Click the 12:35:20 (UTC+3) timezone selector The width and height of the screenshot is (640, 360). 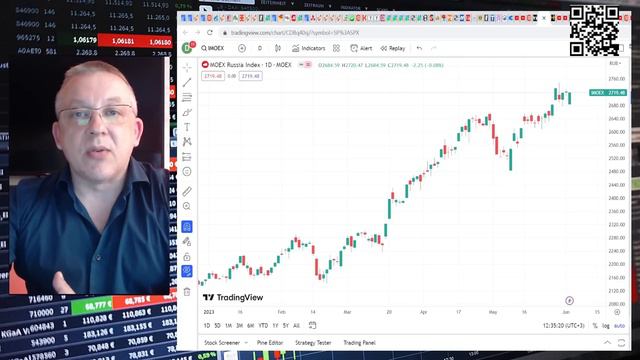[x=563, y=326]
